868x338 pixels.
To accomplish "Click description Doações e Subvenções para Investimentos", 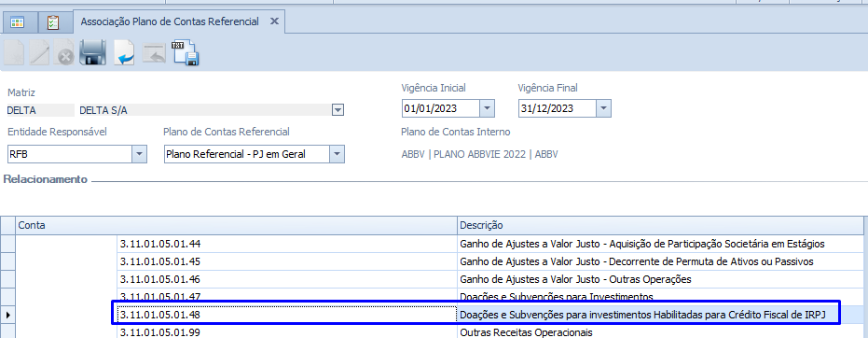I will 557,296.
